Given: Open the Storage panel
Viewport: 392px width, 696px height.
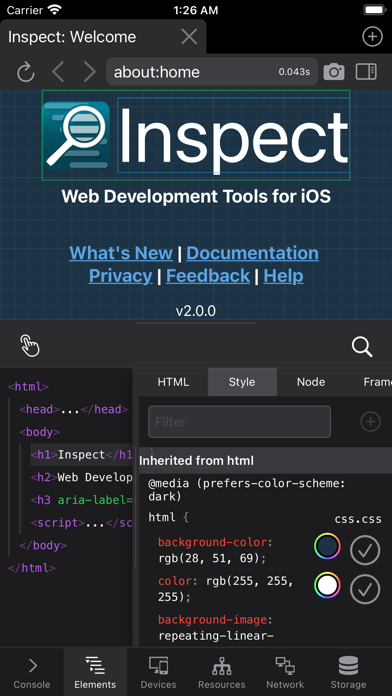Looking at the screenshot, I should point(348,672).
